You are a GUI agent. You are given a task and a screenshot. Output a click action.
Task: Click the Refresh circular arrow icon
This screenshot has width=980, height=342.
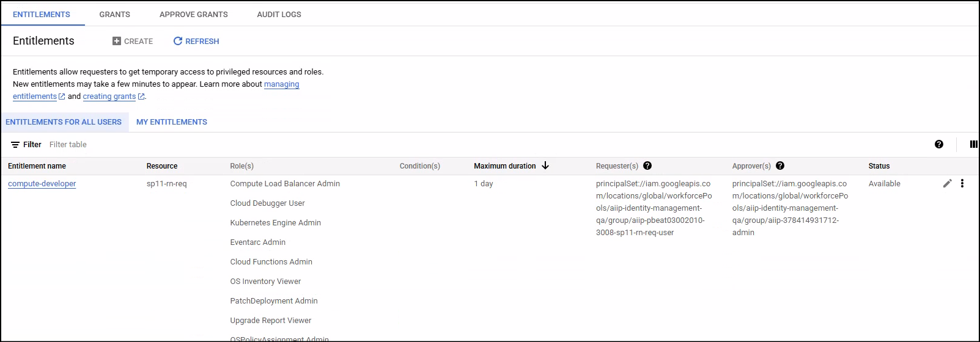(x=178, y=41)
